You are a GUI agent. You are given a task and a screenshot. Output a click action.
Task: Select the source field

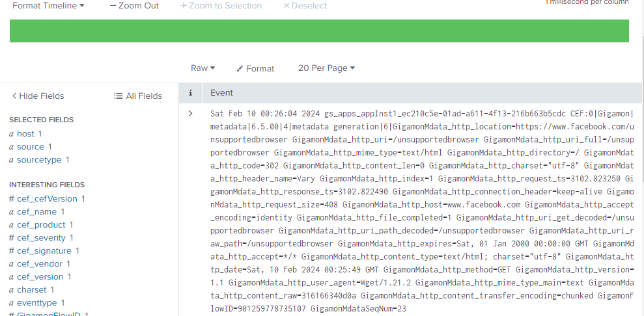(31, 147)
